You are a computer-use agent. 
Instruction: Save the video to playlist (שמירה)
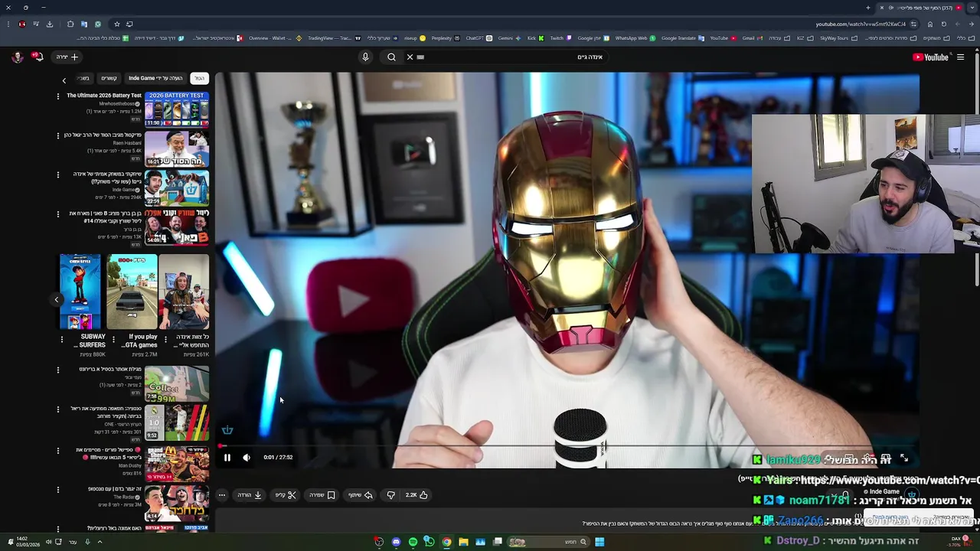pyautogui.click(x=322, y=495)
